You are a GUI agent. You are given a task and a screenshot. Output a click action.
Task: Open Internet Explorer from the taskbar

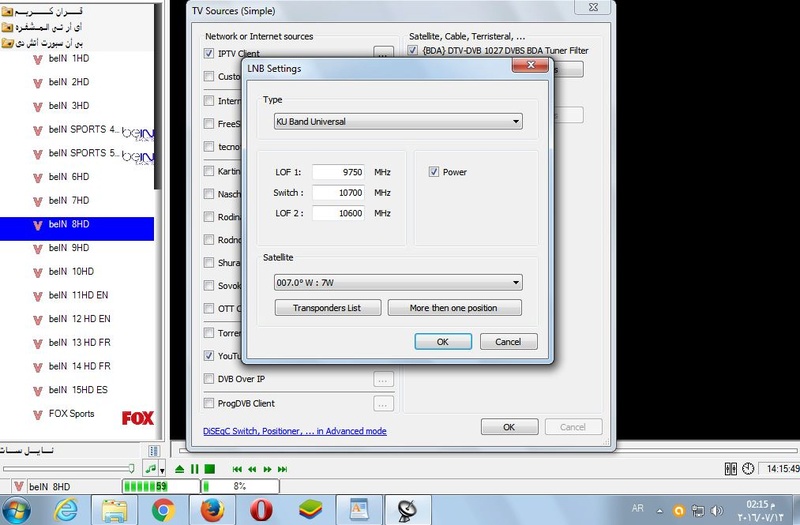tap(66, 509)
